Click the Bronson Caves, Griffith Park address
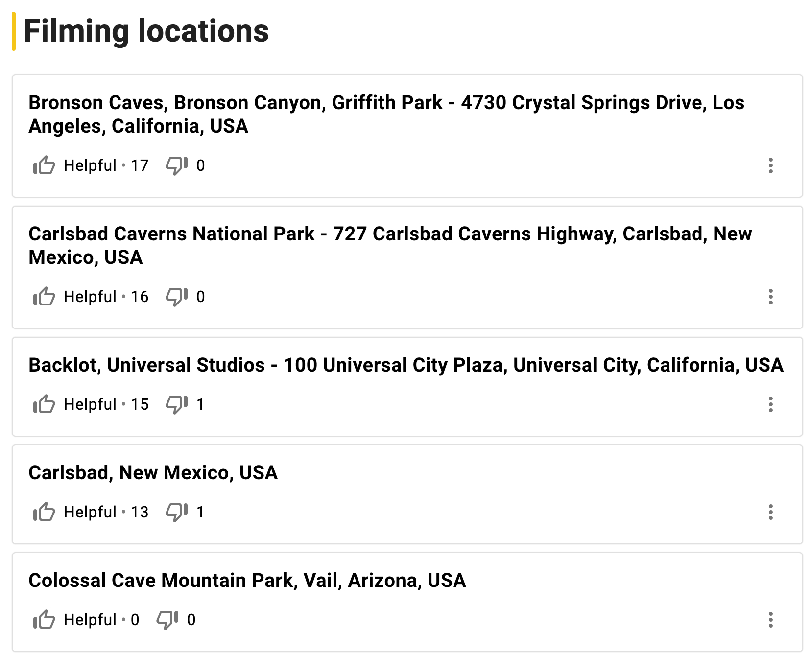 pos(386,114)
